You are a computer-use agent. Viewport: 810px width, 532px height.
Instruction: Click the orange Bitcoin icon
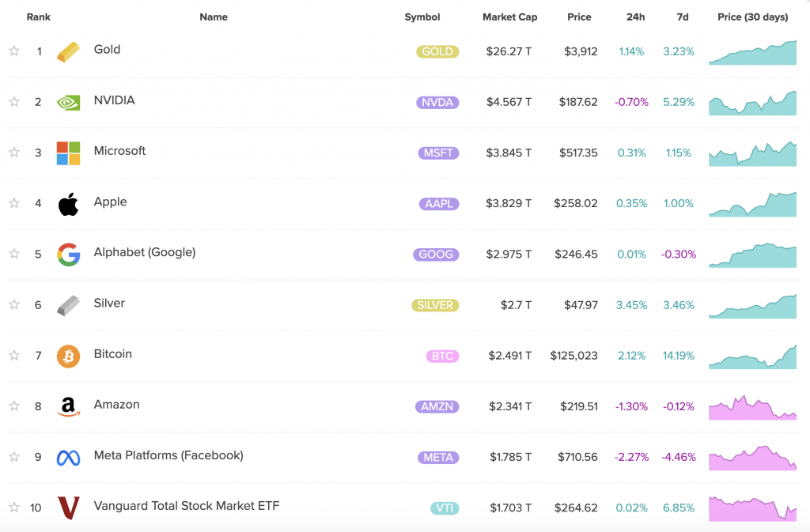coord(69,356)
